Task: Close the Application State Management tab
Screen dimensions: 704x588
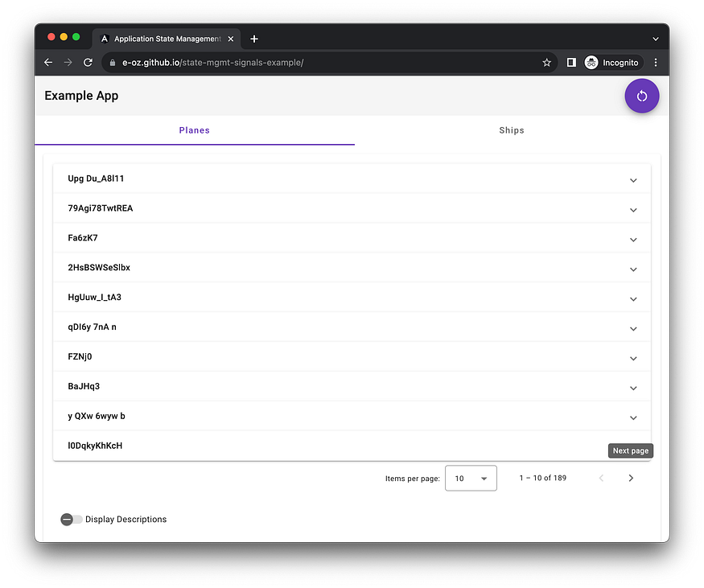Action: pos(231,39)
